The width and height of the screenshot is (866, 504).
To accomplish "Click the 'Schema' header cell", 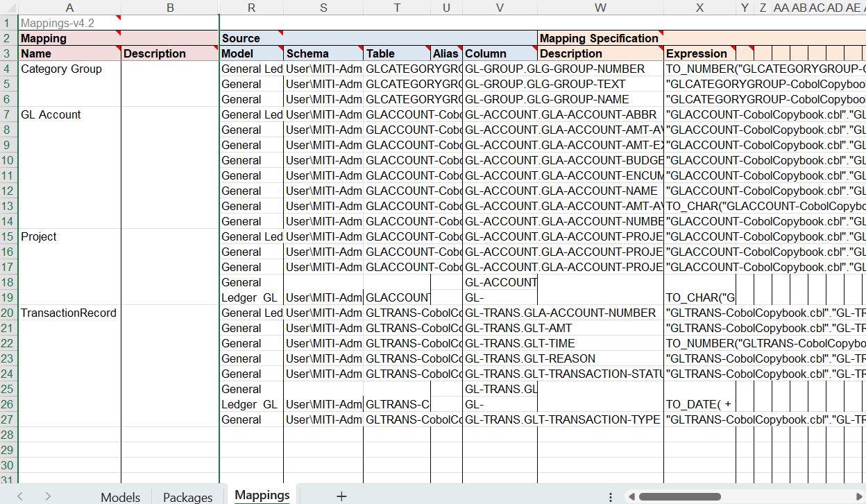I will 323,53.
